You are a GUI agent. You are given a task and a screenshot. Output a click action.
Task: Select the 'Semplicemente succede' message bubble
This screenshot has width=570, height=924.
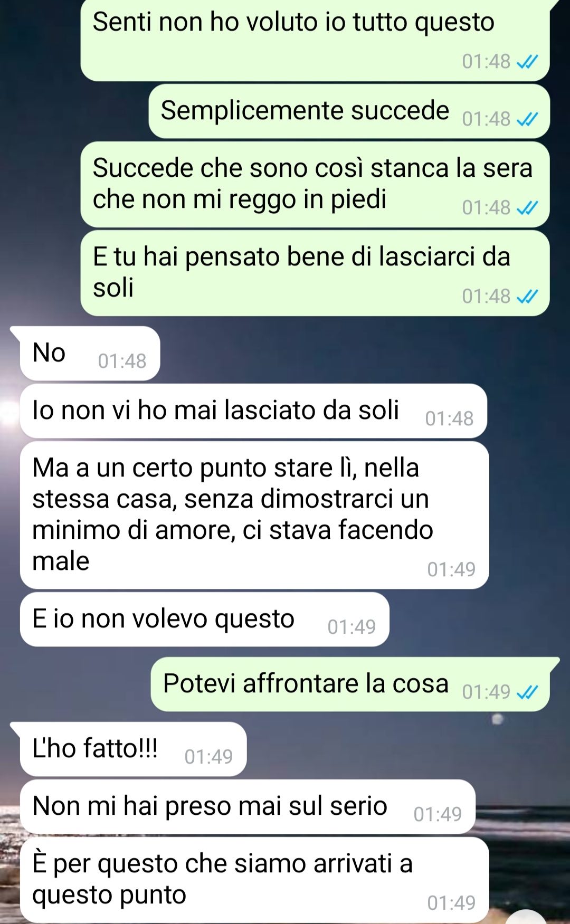pyautogui.click(x=349, y=111)
